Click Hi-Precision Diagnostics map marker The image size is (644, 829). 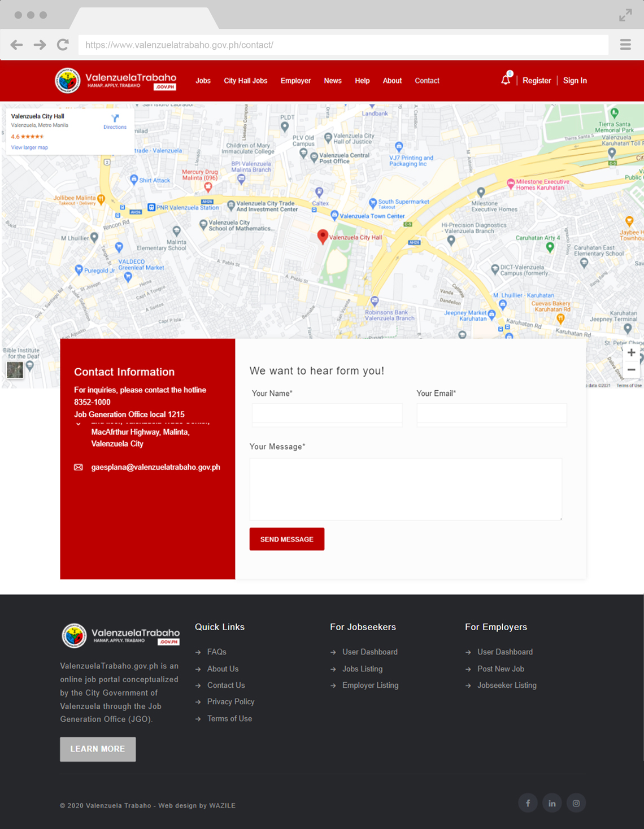pyautogui.click(x=451, y=241)
